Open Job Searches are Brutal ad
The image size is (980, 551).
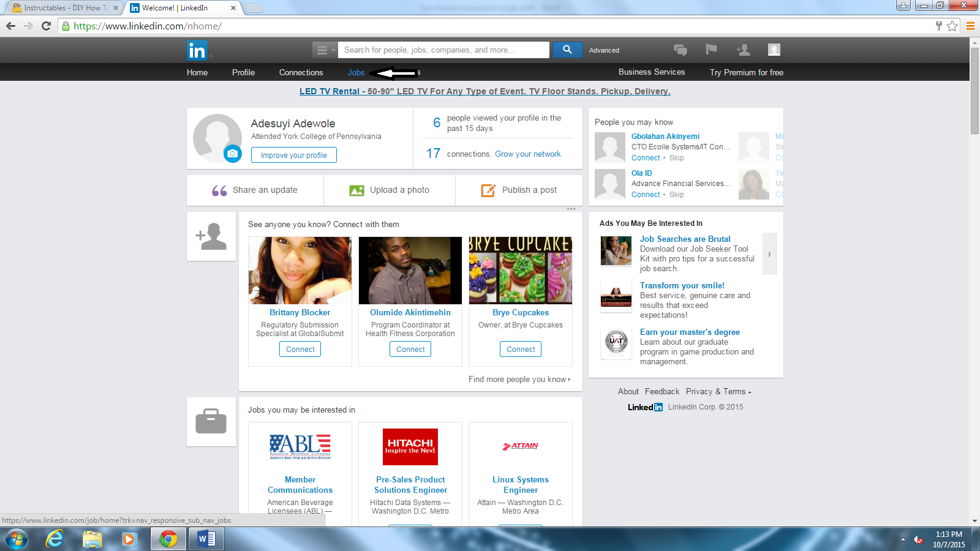(685, 239)
